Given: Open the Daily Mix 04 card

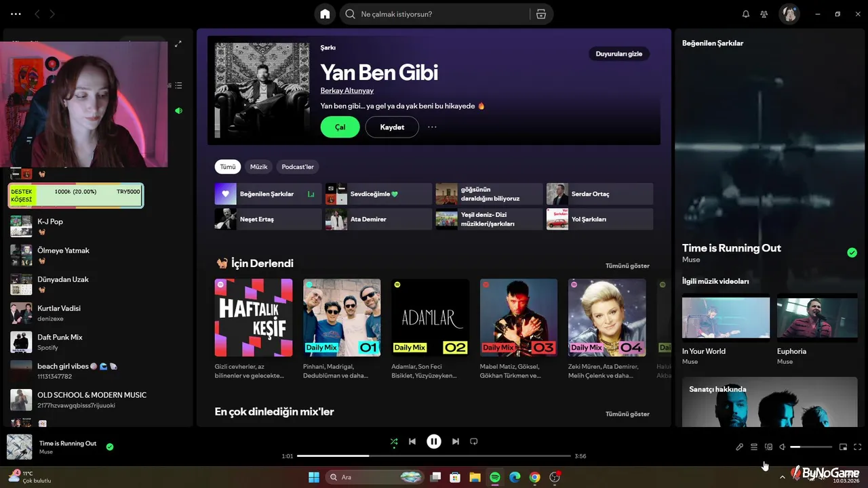Looking at the screenshot, I should coord(607,329).
